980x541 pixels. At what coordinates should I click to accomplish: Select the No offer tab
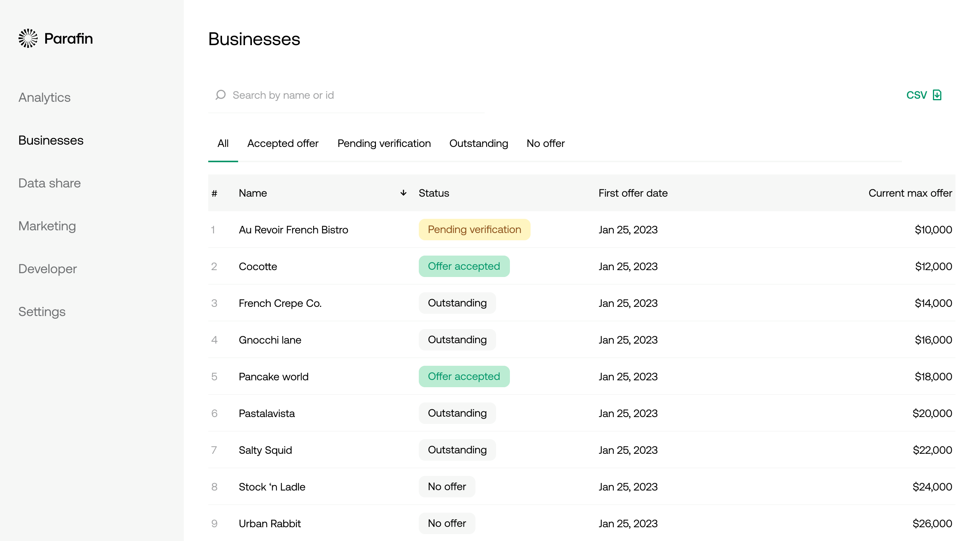(546, 143)
